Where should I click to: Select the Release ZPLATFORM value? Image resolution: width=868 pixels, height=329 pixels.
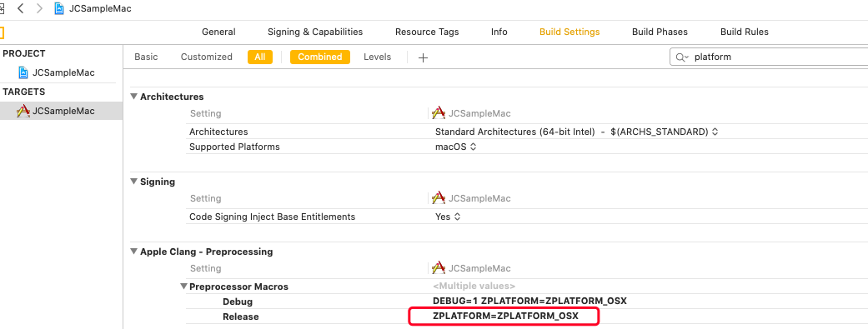pos(505,317)
